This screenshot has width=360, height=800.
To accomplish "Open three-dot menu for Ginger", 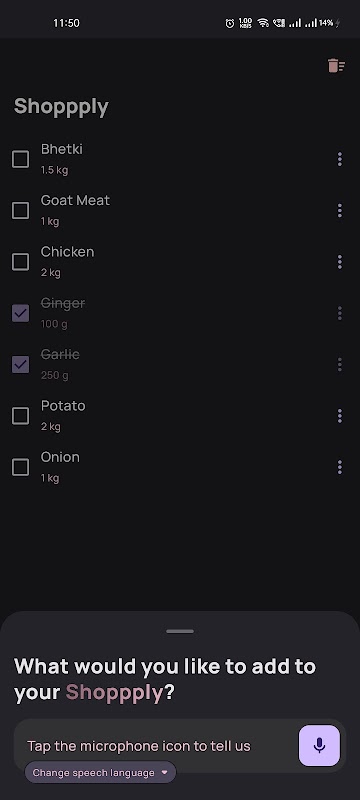I will (340, 313).
